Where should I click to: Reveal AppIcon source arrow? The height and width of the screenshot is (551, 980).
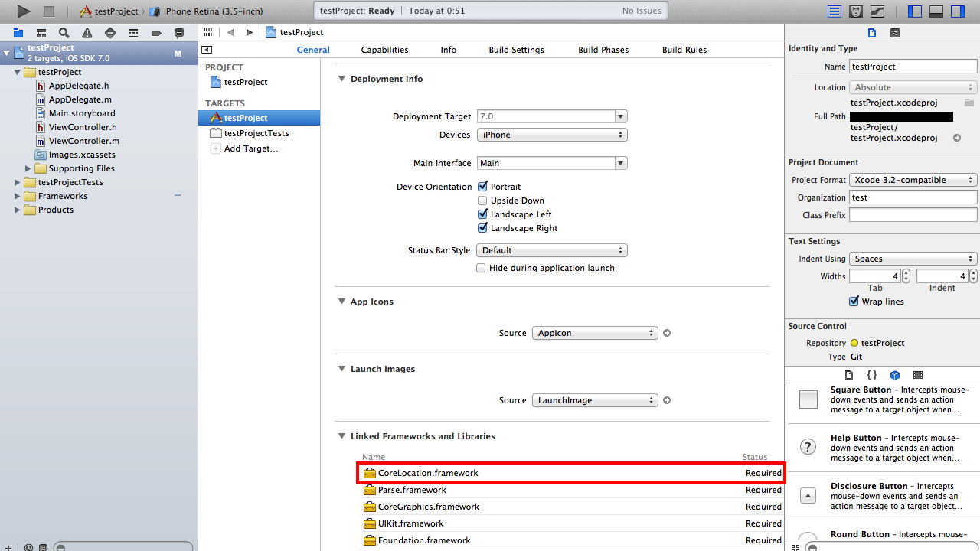[x=667, y=333]
